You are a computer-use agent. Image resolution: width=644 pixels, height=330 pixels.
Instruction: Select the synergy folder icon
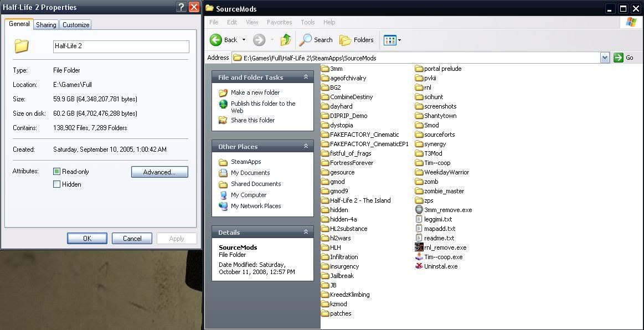pyautogui.click(x=419, y=144)
